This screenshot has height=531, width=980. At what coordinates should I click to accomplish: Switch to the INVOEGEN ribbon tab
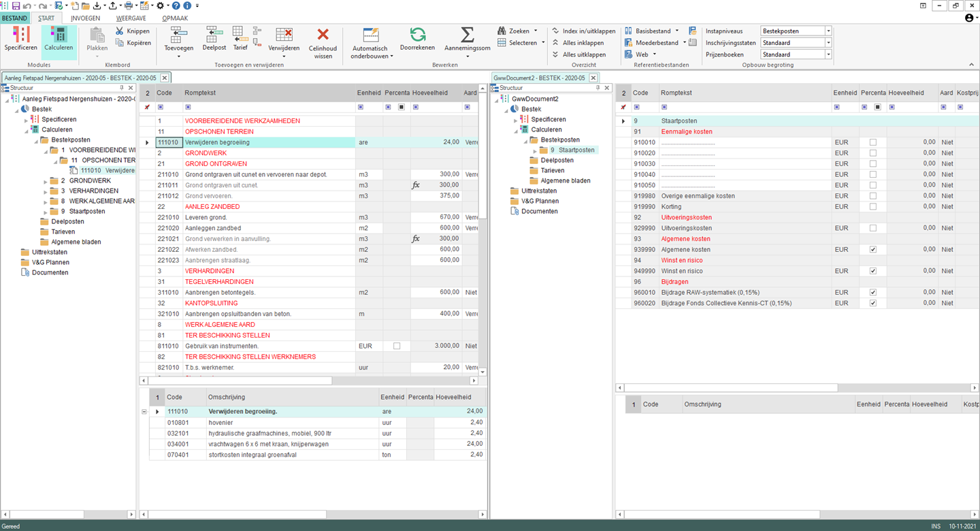[x=86, y=18]
